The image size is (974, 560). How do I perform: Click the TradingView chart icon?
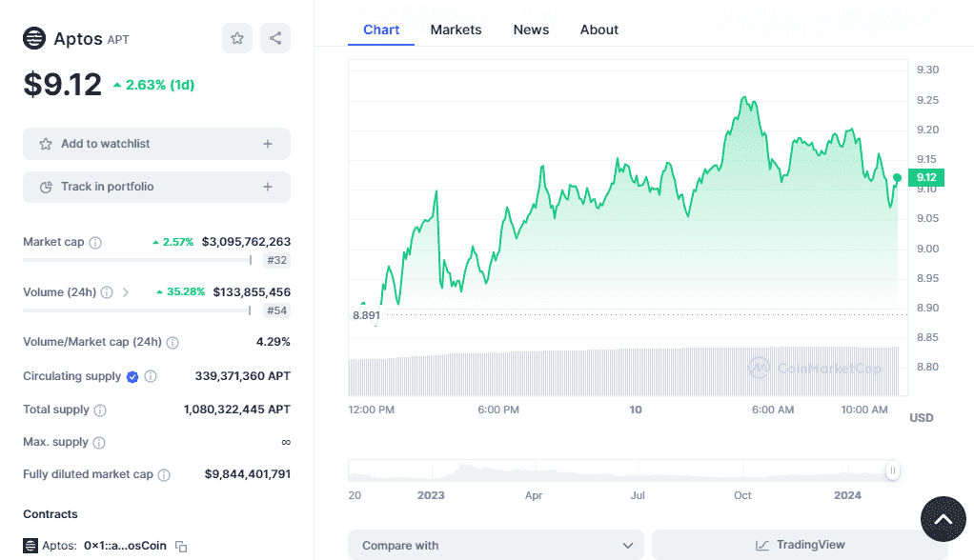click(762, 545)
